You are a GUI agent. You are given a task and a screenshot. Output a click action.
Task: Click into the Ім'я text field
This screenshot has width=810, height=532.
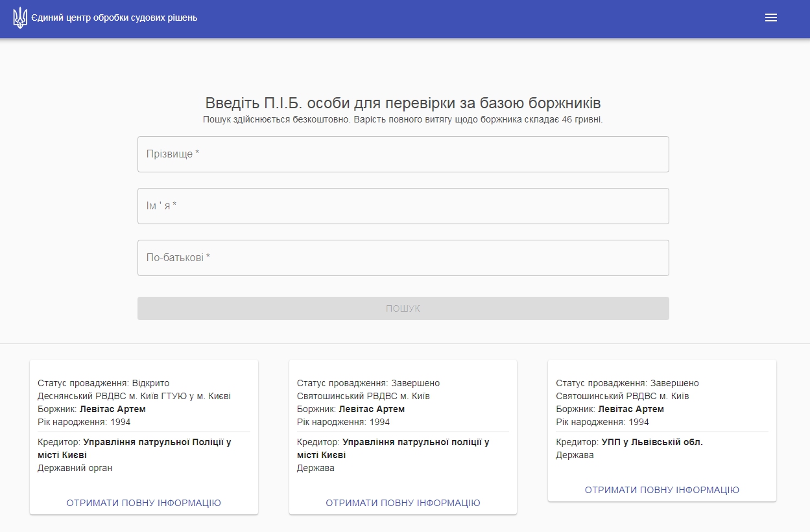coord(403,206)
